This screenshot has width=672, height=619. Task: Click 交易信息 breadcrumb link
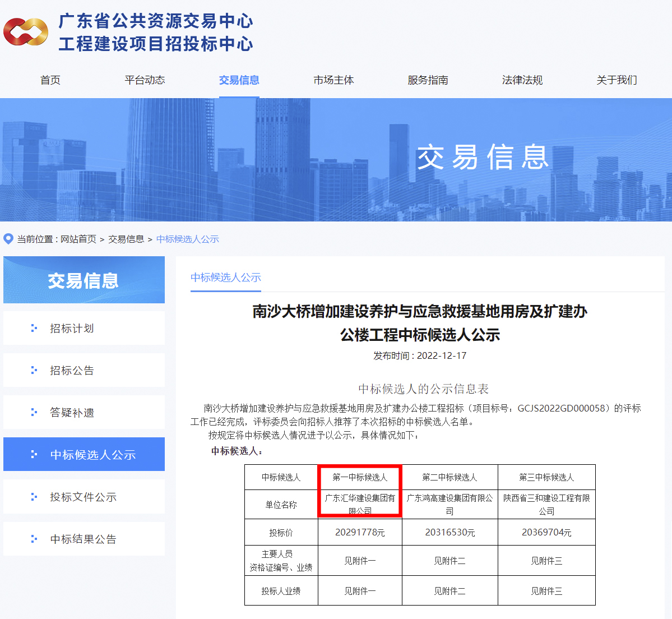coord(126,239)
